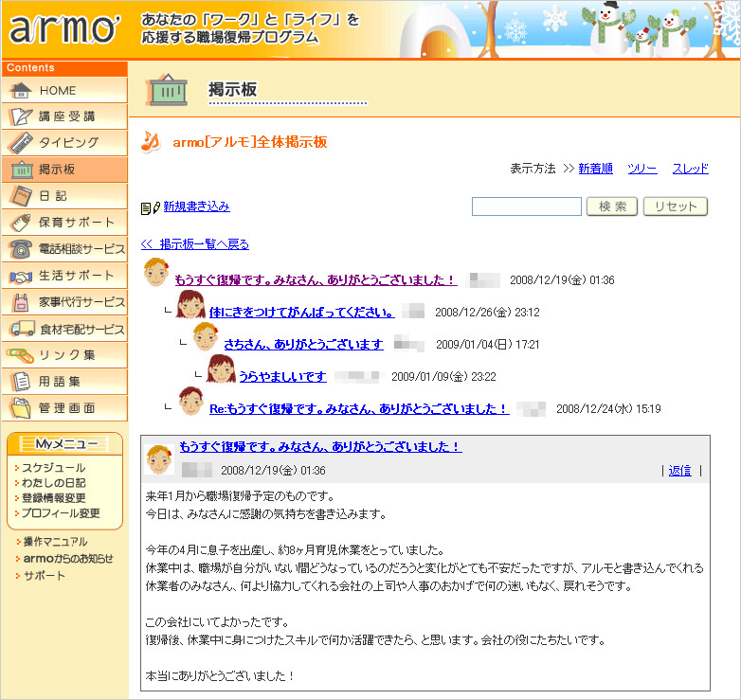
Task: Click the リンク集 chain link icon
Action: click(20, 355)
